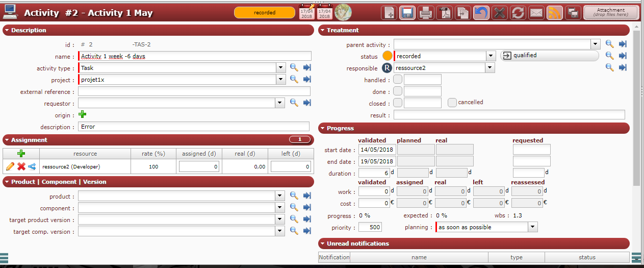Click the qualified status button

(549, 56)
